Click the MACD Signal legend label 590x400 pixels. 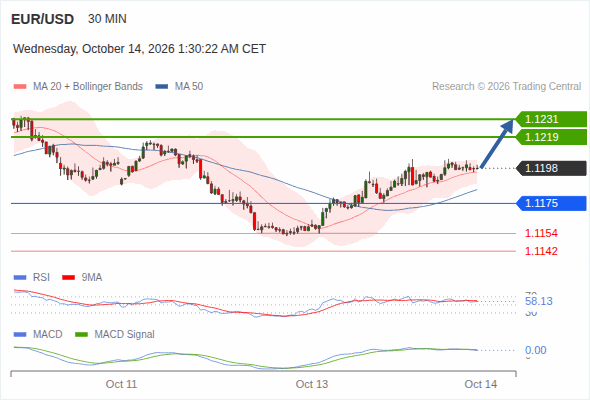(125, 335)
